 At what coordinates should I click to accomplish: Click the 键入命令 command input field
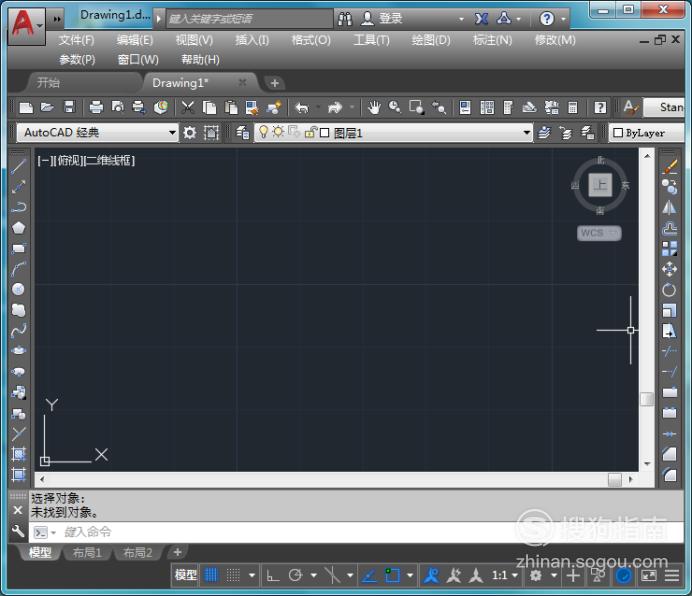tap(357, 532)
